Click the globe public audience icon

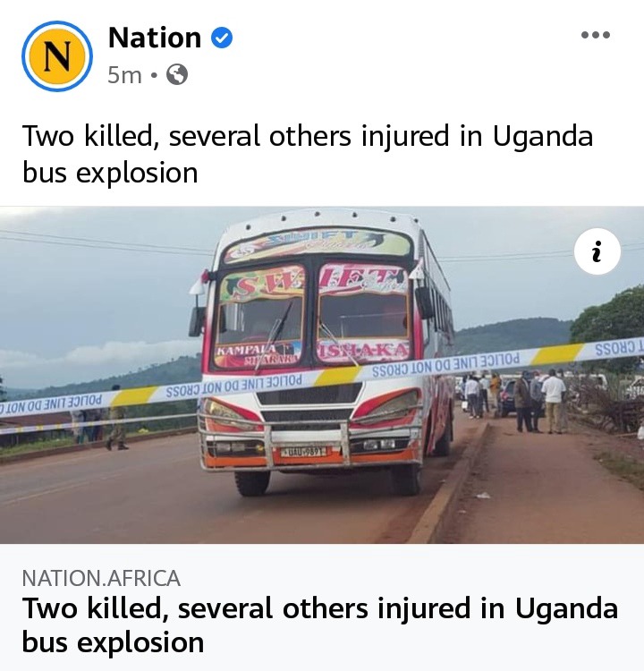177,74
